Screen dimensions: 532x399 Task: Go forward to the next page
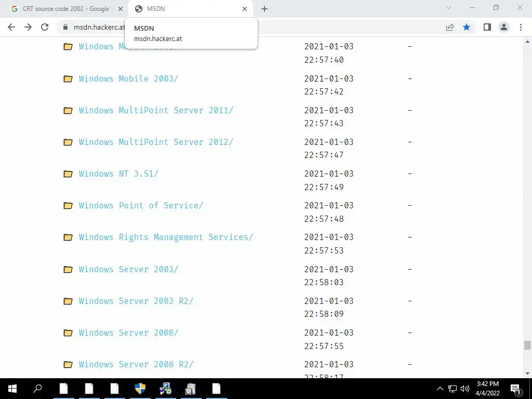click(x=28, y=27)
